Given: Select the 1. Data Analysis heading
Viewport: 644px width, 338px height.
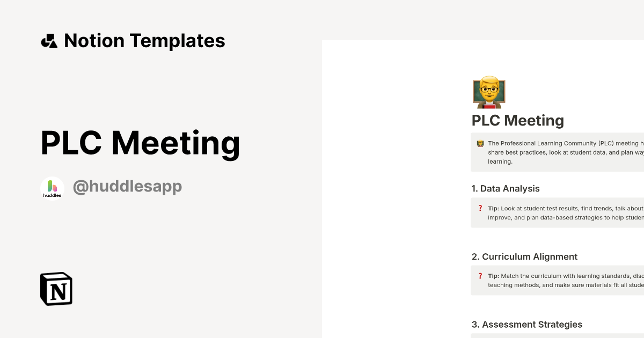Looking at the screenshot, I should click(505, 188).
